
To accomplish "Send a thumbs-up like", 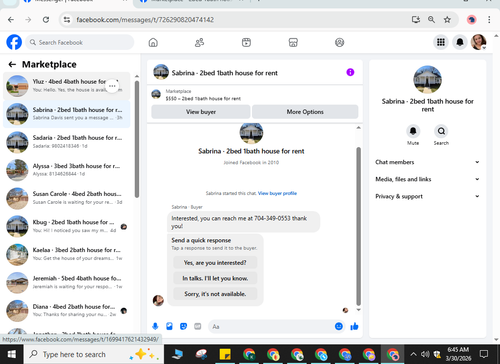I will point(354,326).
